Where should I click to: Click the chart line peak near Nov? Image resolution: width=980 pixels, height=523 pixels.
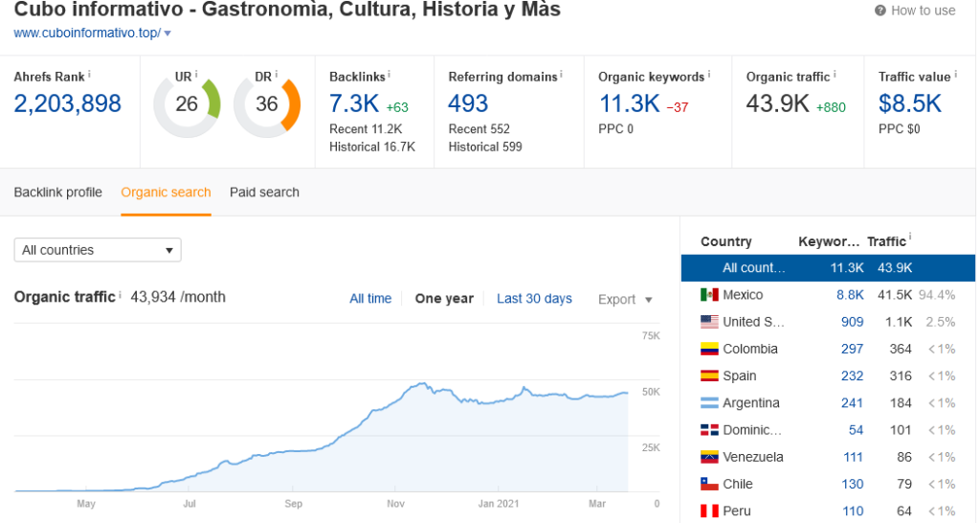423,383
